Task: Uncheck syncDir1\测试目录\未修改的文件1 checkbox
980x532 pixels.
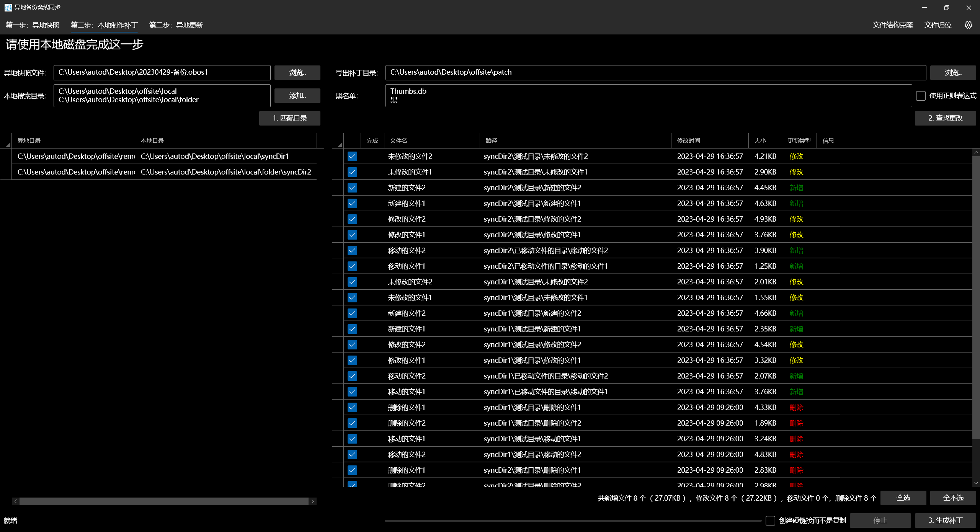Action: 352,297
